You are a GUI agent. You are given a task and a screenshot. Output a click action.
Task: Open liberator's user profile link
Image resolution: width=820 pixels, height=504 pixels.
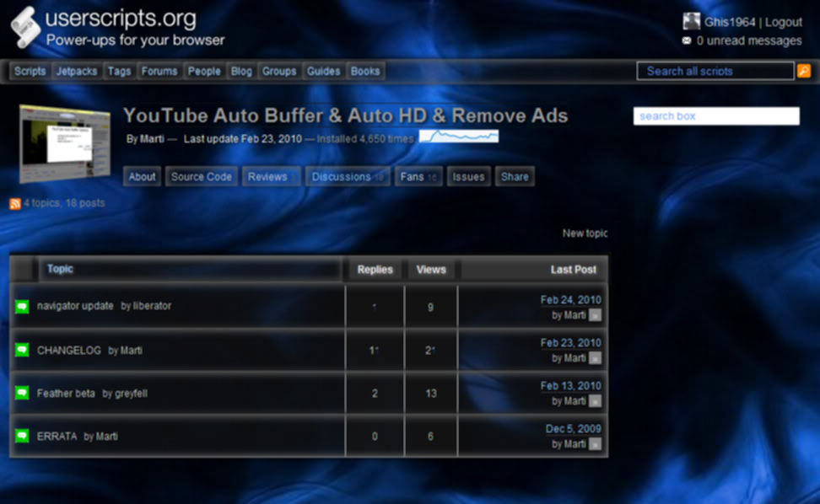(152, 306)
